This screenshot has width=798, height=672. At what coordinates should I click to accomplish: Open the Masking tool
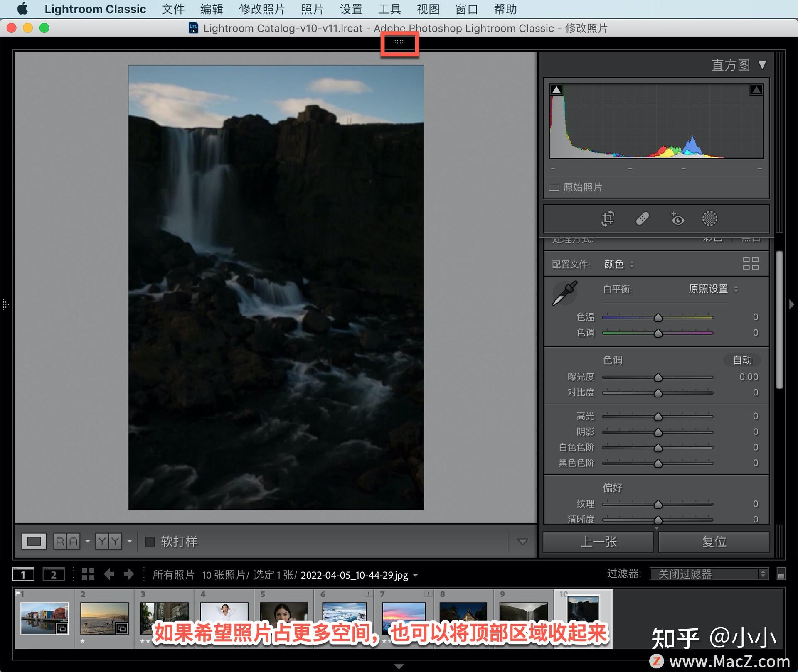(x=709, y=219)
